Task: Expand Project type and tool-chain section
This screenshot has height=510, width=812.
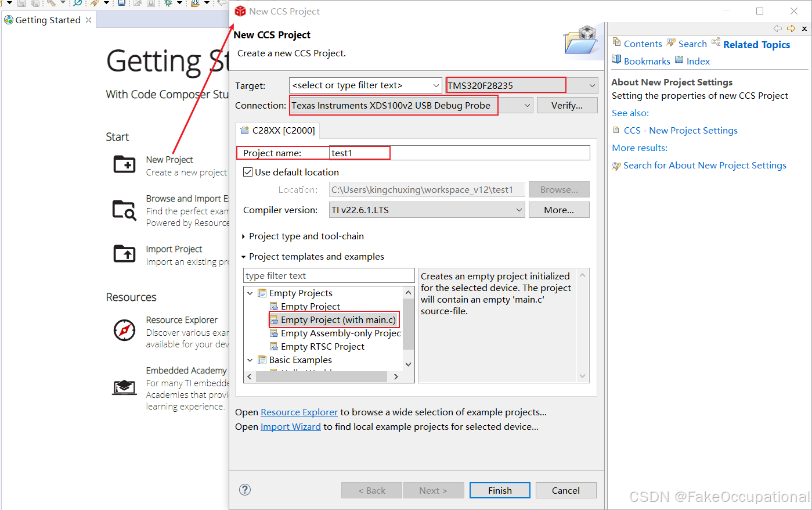Action: (243, 236)
